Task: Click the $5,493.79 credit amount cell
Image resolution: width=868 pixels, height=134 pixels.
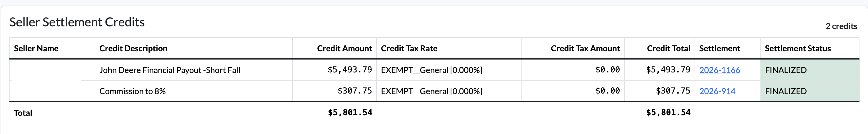Action: click(x=334, y=70)
